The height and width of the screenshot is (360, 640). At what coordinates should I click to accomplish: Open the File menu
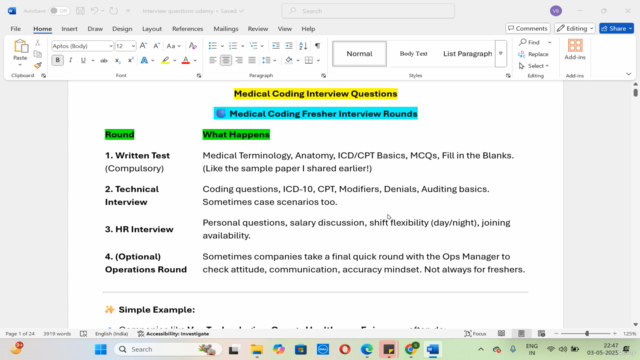(16, 29)
